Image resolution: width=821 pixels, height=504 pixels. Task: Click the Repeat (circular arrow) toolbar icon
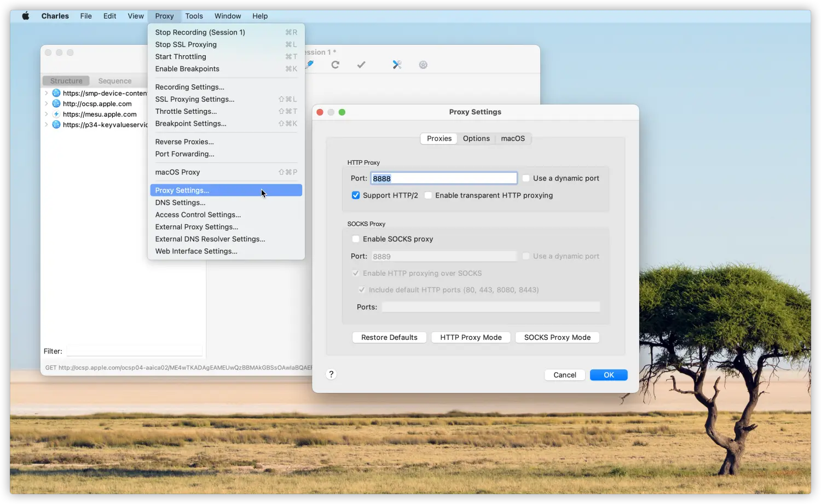coord(336,65)
